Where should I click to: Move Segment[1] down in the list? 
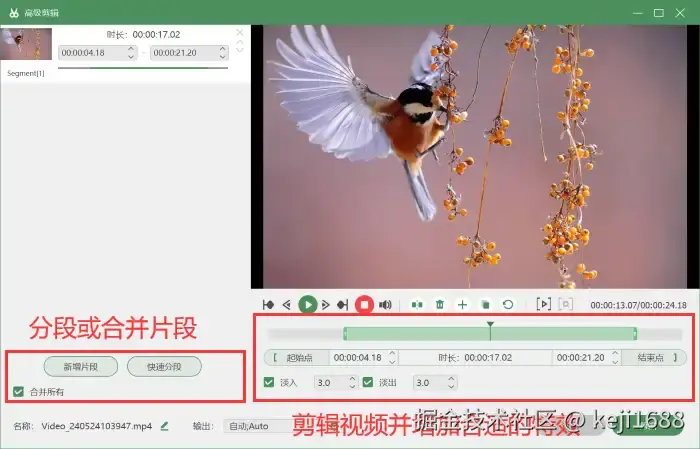pyautogui.click(x=240, y=49)
